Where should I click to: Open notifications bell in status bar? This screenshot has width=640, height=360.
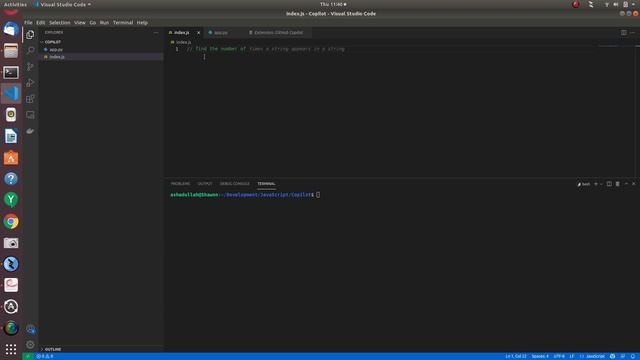[633, 356]
